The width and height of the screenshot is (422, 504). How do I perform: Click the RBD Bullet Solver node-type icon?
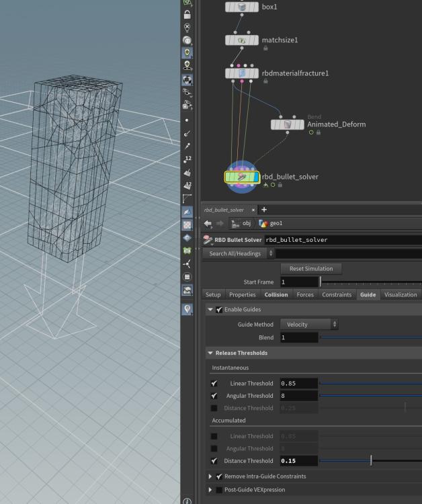[208, 239]
